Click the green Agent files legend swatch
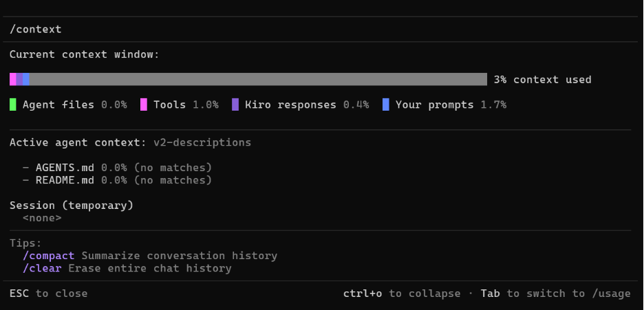Screen dimensions: 644x310 pos(13,104)
